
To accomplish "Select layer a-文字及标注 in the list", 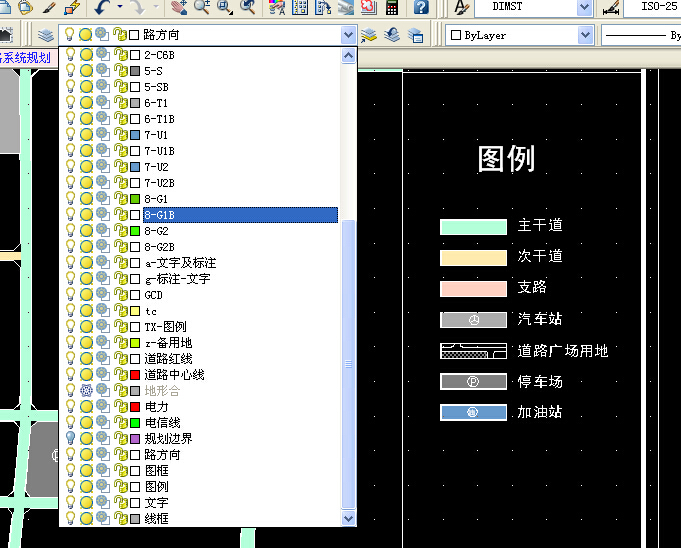I will (180, 263).
